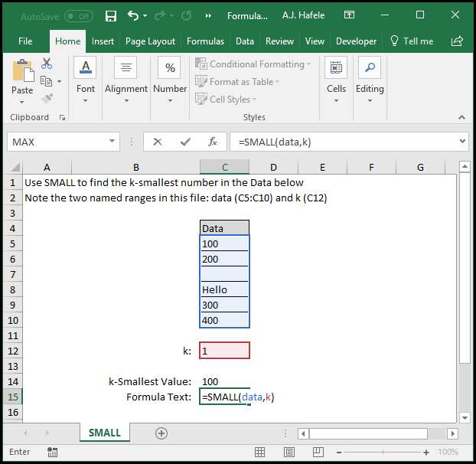The image size is (476, 464).
Task: Click the Paste clipboard icon
Action: pyautogui.click(x=23, y=71)
